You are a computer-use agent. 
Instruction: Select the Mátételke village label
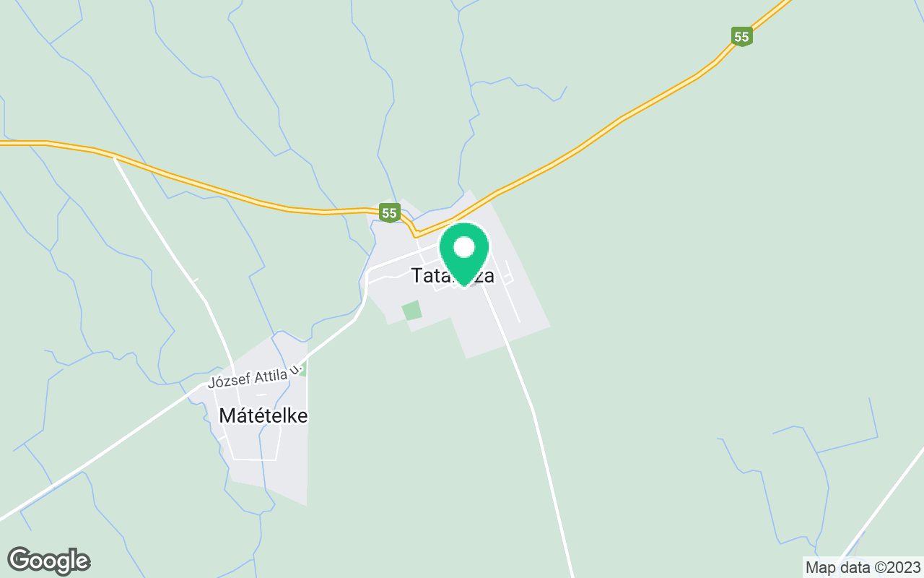[263, 416]
